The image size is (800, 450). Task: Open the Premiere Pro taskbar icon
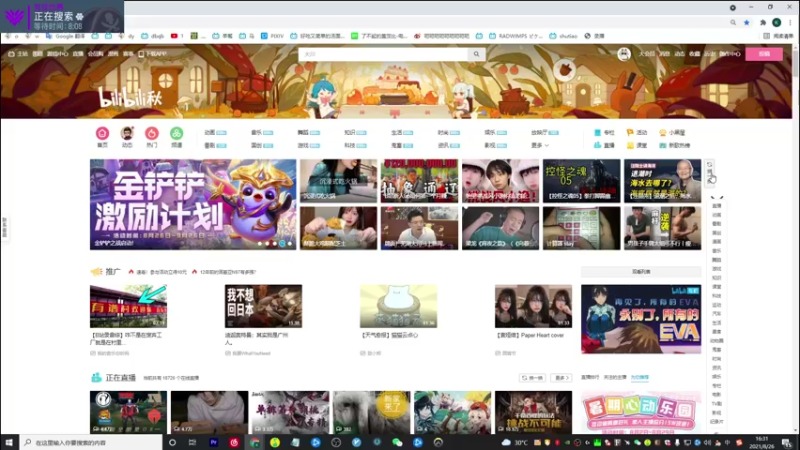pyautogui.click(x=214, y=442)
